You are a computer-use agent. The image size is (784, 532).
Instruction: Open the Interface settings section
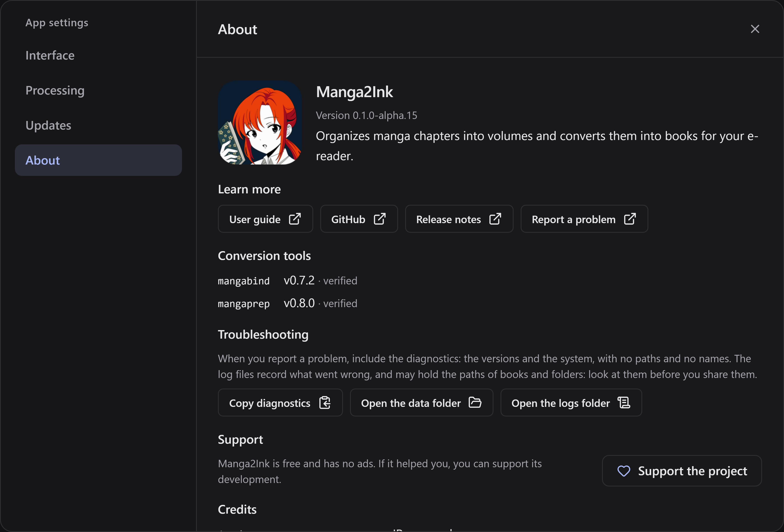98,55
